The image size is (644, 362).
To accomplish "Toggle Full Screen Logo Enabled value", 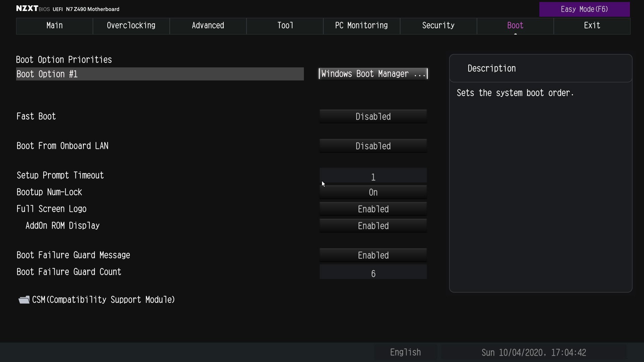I will coord(373,209).
